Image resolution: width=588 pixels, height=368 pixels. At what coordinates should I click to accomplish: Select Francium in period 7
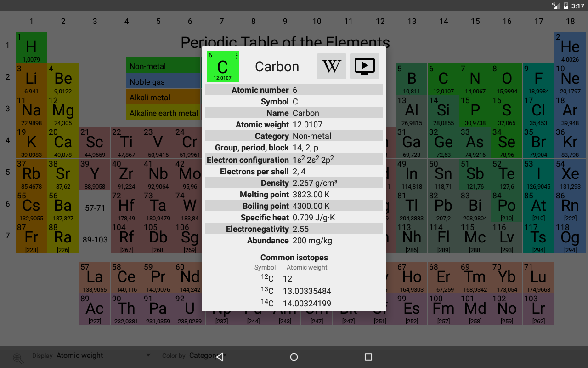pyautogui.click(x=31, y=238)
